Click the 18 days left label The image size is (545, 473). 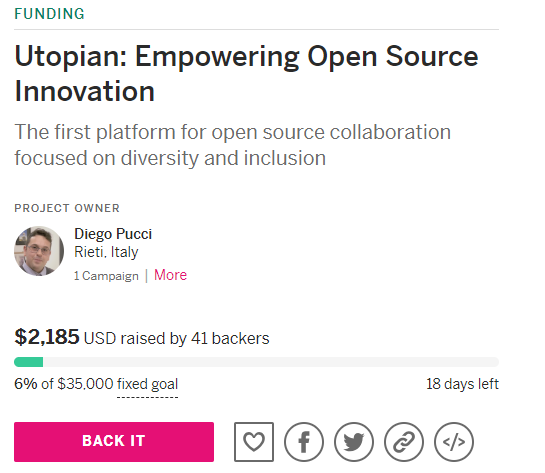462,384
